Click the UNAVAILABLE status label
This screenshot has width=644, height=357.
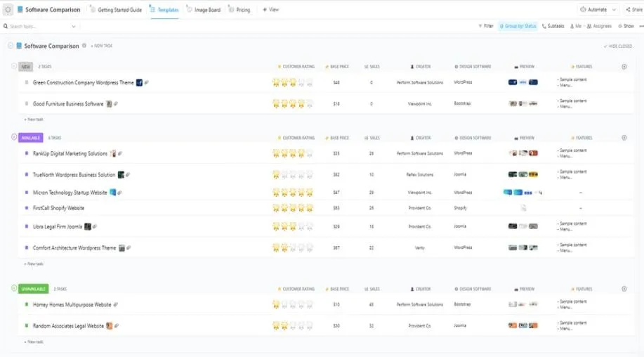click(33, 289)
